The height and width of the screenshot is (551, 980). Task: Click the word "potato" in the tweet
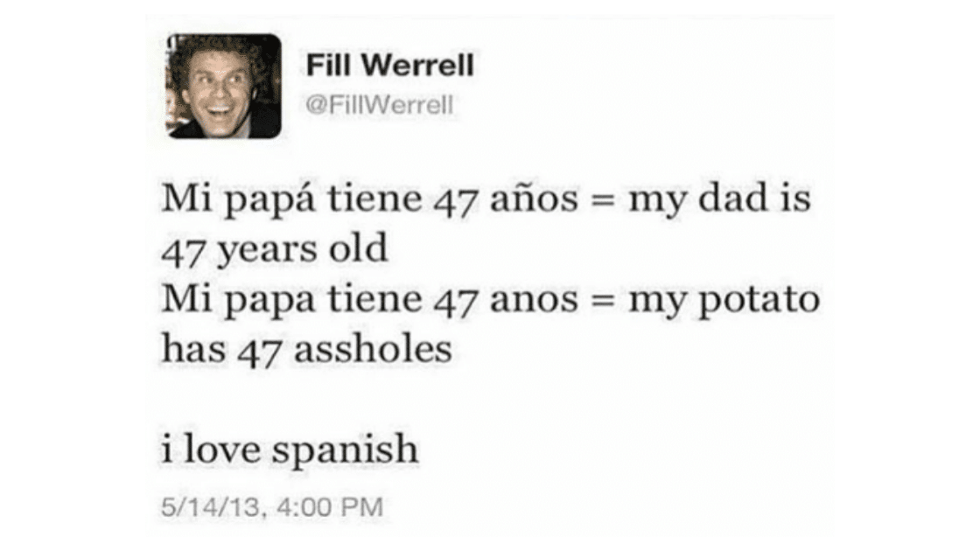pyautogui.click(x=759, y=300)
